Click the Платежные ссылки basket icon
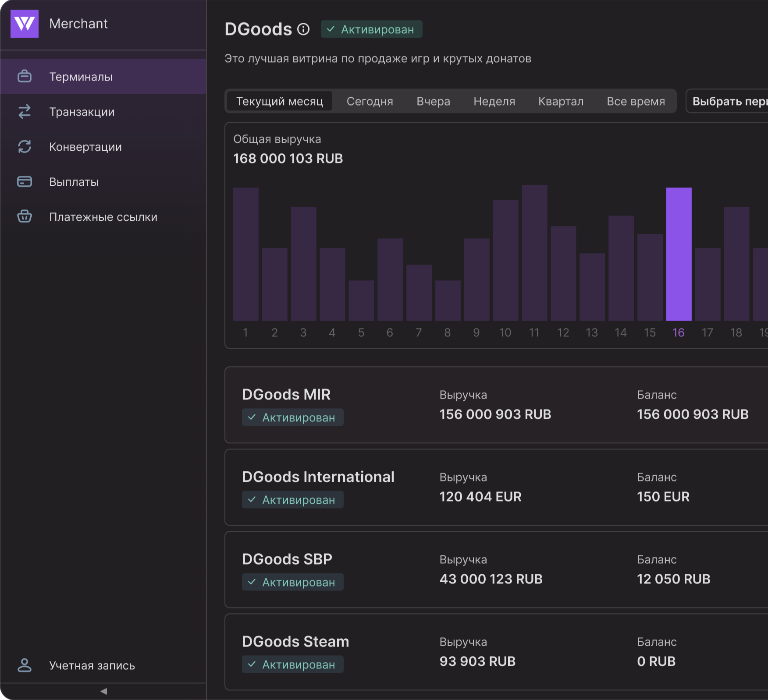This screenshot has width=768, height=700. coord(25,217)
